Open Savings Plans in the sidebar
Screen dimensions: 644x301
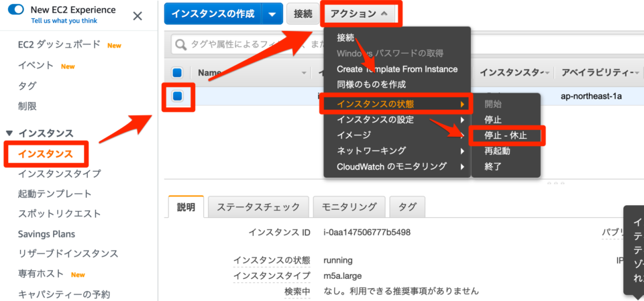pos(46,234)
